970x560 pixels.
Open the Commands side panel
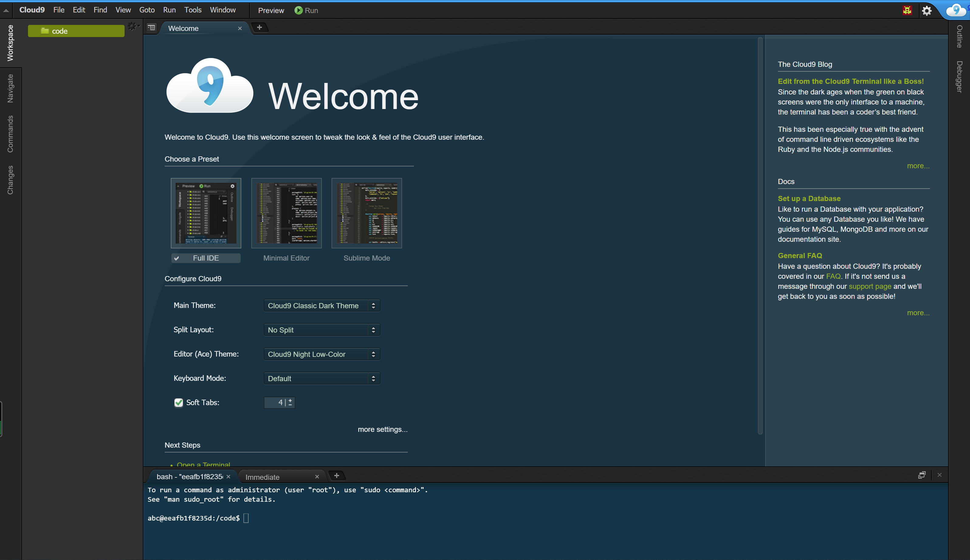coord(10,134)
